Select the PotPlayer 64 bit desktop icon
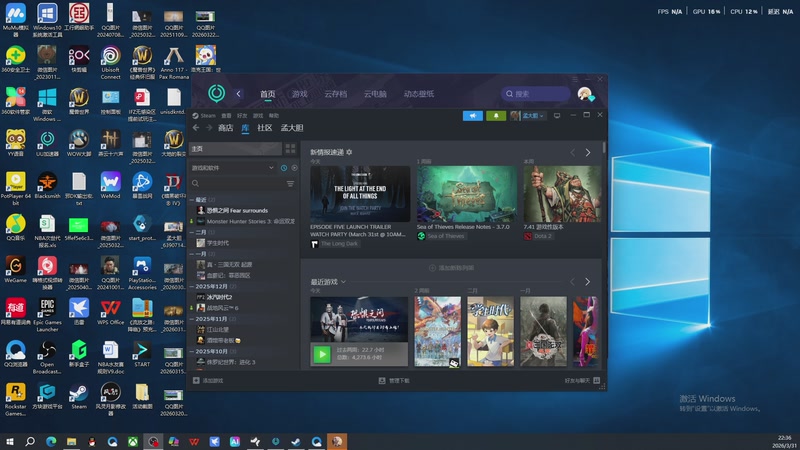 pyautogui.click(x=15, y=188)
